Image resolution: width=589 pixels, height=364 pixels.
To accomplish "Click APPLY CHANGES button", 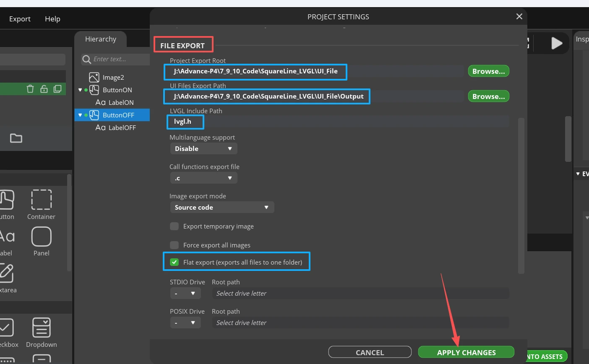I will (466, 352).
